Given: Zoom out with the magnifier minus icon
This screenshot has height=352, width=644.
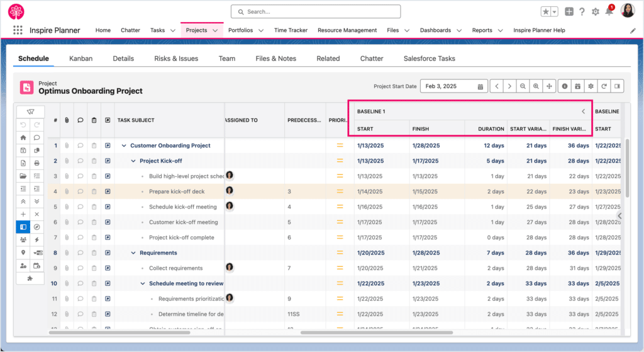Looking at the screenshot, I should coord(523,86).
